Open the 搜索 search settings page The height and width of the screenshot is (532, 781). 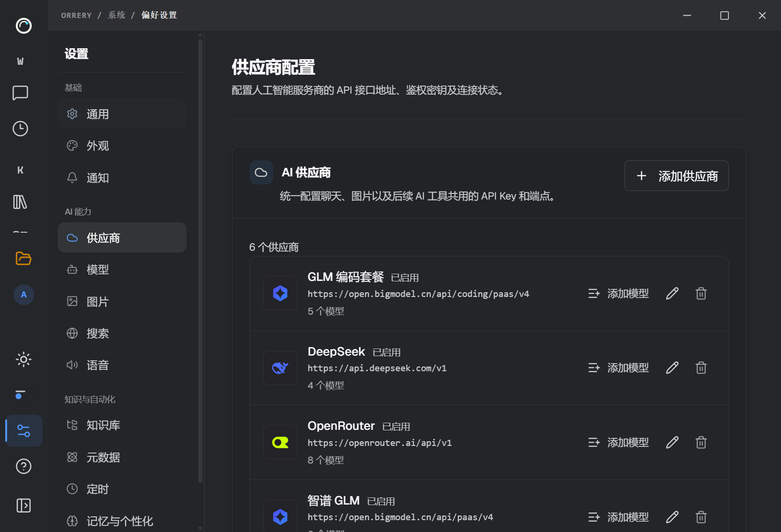tap(122, 333)
